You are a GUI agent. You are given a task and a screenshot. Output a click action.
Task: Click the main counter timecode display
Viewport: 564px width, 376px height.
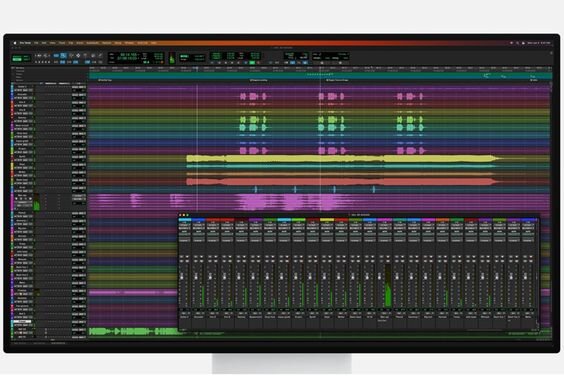click(129, 55)
